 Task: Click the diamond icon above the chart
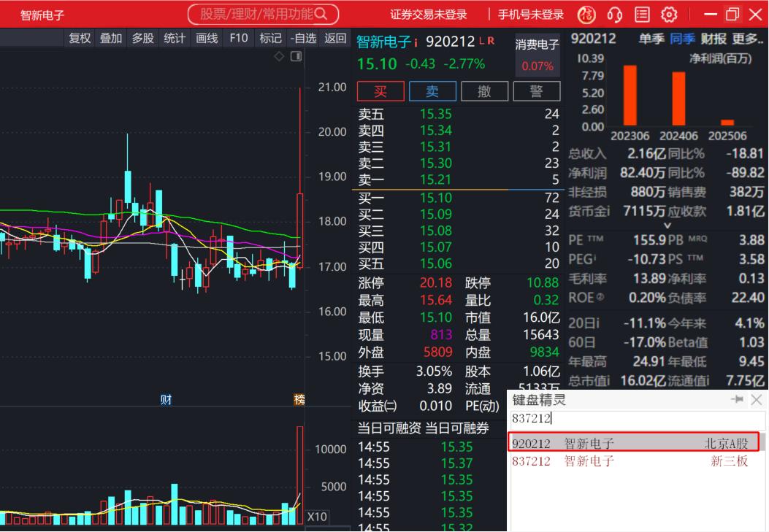coord(279,56)
